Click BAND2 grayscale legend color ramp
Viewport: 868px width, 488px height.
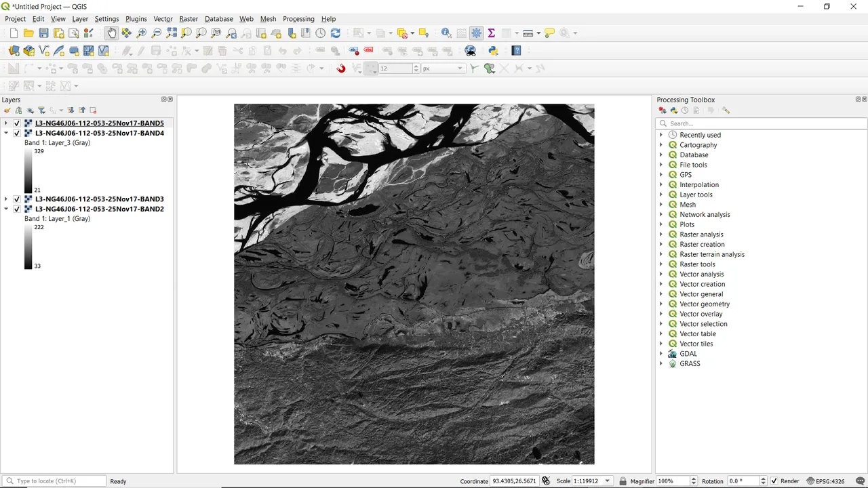click(28, 247)
